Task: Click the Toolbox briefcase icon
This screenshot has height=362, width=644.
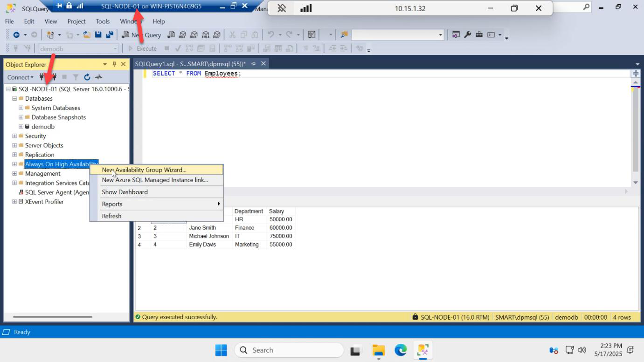Action: click(x=479, y=35)
